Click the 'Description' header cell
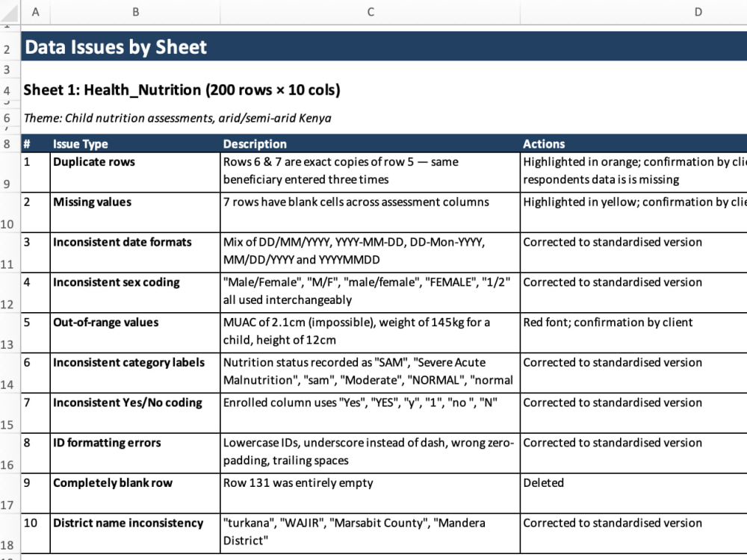Screen dimensions: 747x560 pyautogui.click(x=371, y=144)
